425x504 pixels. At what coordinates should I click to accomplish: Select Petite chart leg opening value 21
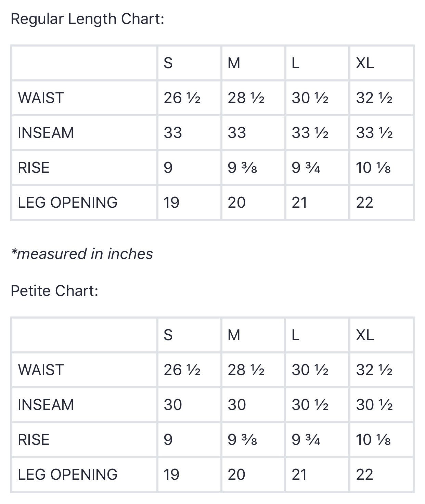[299, 475]
